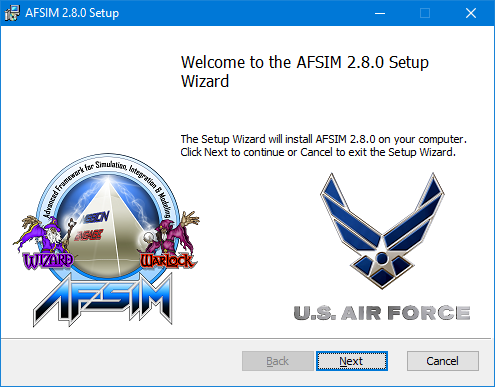The width and height of the screenshot is (495, 387).
Task: Click the 'Welcome to the AFSIM 2.8.0 Setup Wizard' heading
Action: pos(305,72)
